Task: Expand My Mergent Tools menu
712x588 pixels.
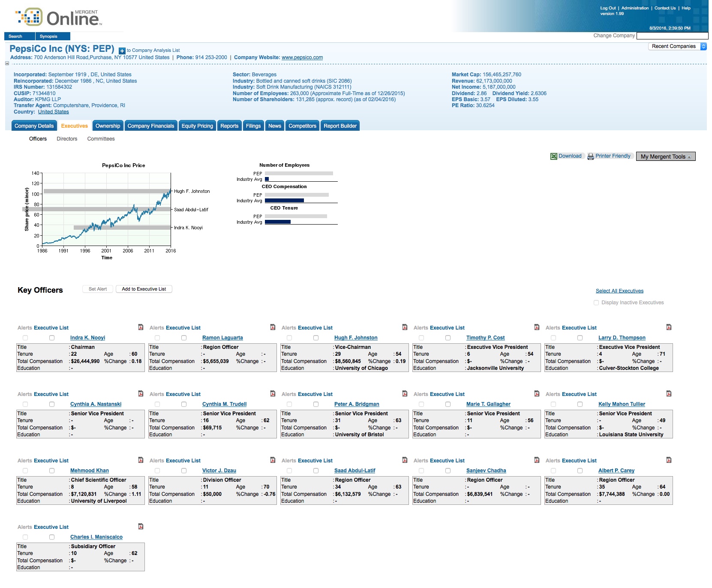Action: click(666, 157)
